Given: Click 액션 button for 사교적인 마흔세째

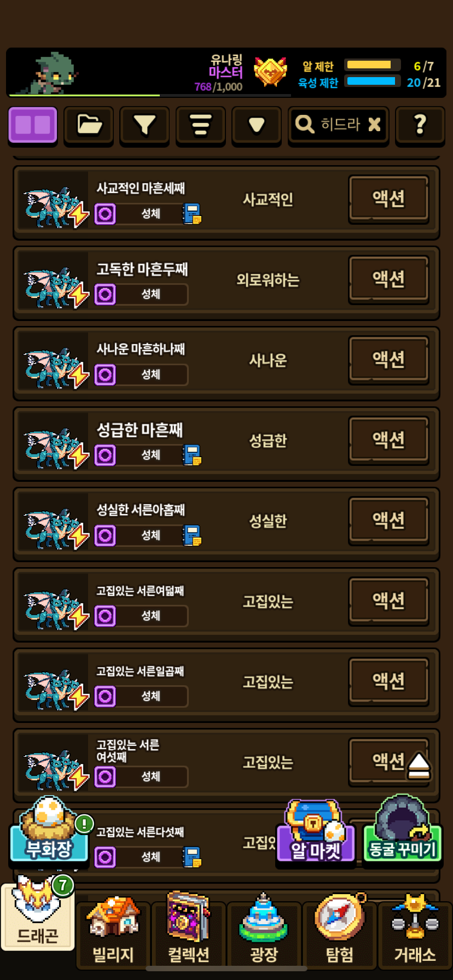Looking at the screenshot, I should 388,199.
